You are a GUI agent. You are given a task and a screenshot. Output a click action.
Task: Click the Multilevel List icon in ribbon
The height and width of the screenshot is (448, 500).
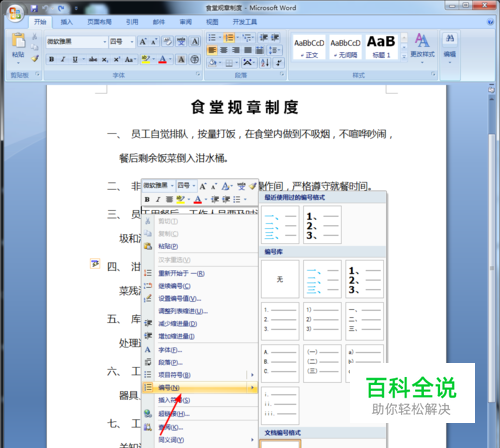tap(247, 37)
